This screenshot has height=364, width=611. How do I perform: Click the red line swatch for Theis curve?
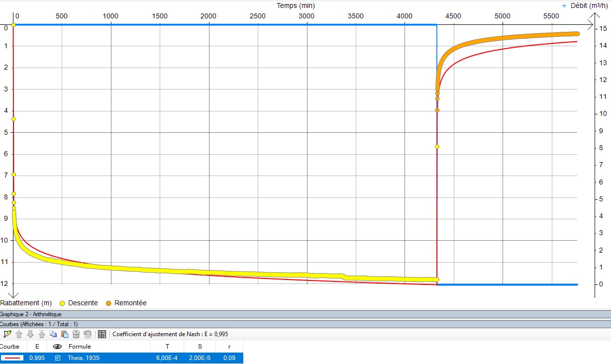click(x=12, y=358)
